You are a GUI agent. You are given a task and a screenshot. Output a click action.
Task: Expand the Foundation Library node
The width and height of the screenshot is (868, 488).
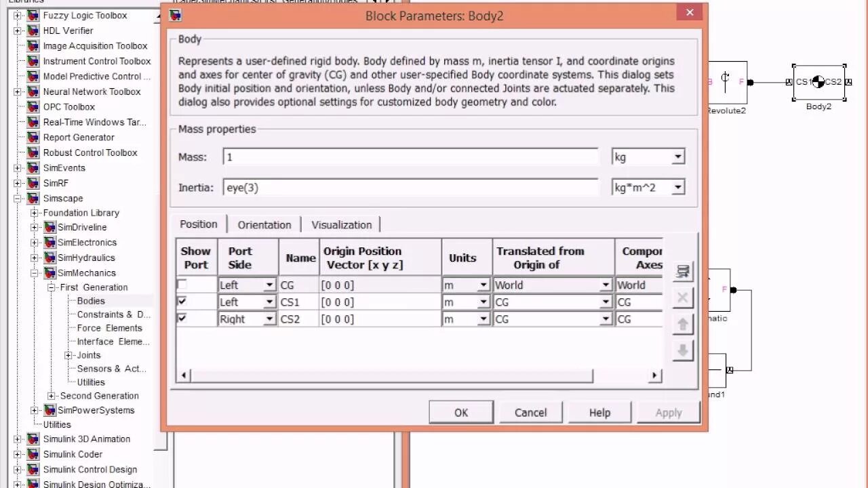point(35,213)
